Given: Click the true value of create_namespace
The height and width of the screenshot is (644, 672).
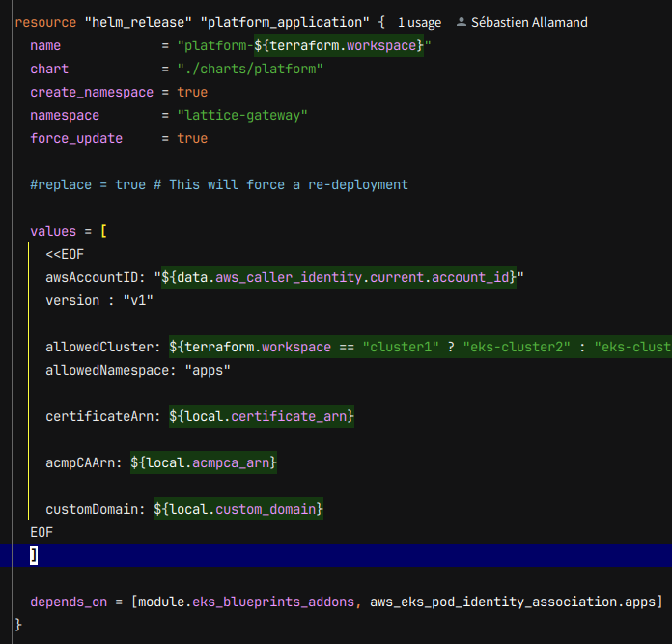Looking at the screenshot, I should [192, 92].
